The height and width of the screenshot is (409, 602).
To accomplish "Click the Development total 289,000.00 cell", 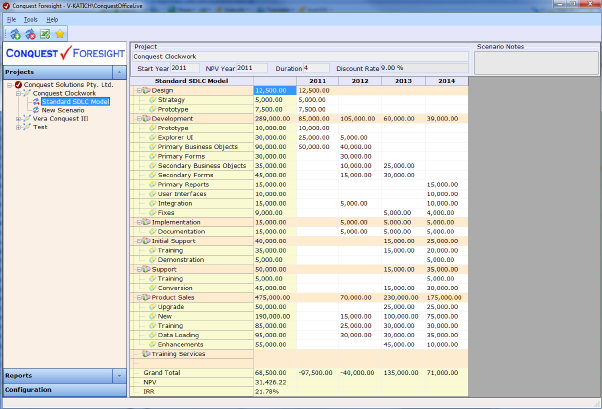I will (275, 119).
